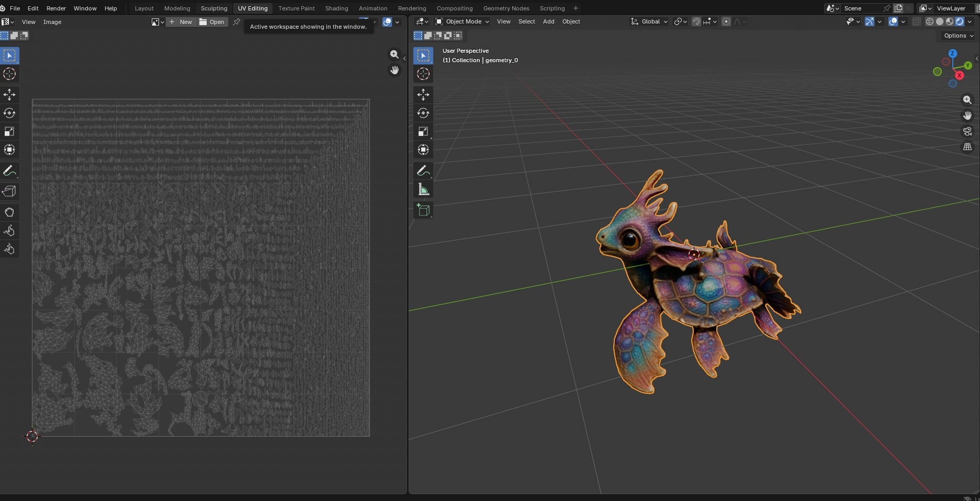Open the Edit menu
Viewport: 980px width, 501px height.
click(33, 8)
